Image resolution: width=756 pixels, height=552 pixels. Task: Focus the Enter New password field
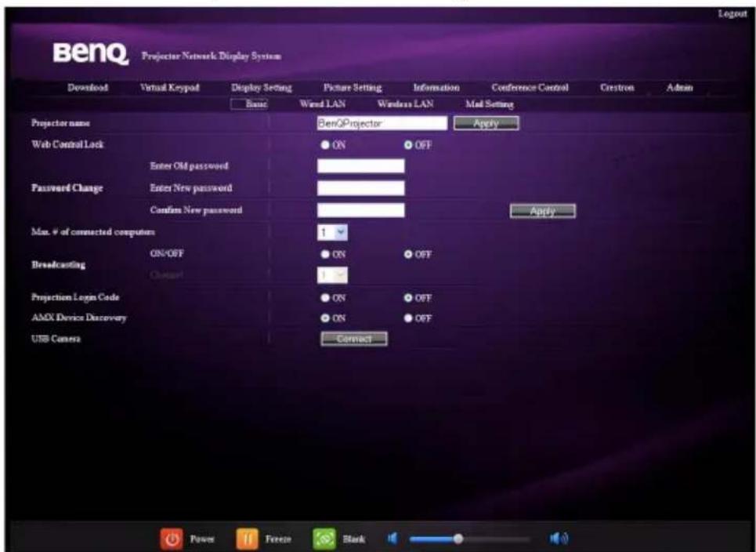pos(360,188)
